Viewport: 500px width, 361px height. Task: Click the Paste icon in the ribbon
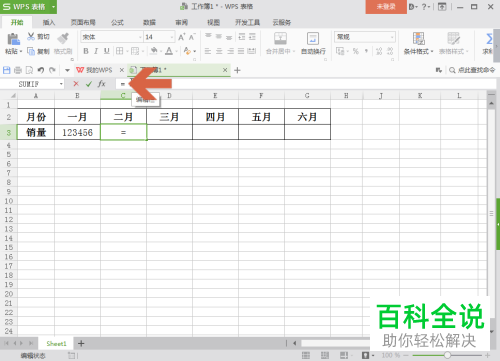(x=13, y=39)
